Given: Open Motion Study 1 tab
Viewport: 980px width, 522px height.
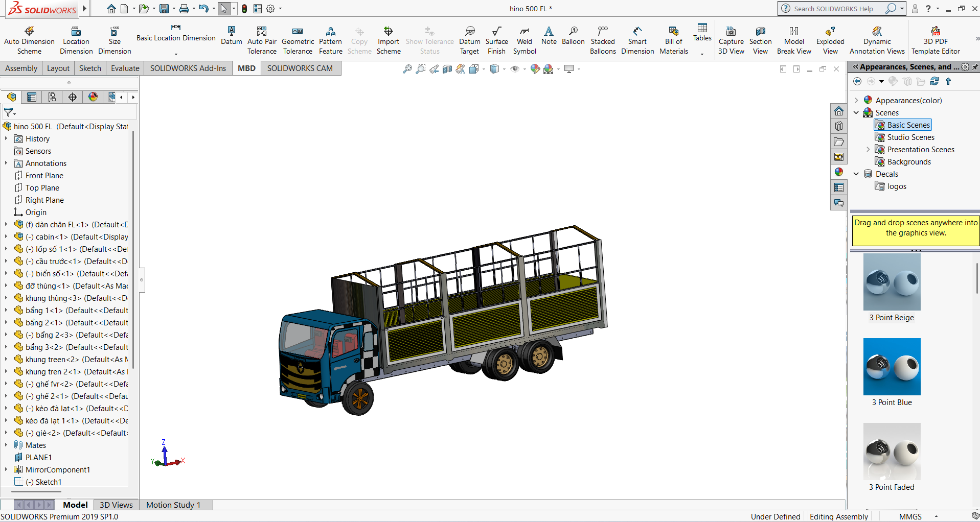Looking at the screenshot, I should tap(173, 505).
